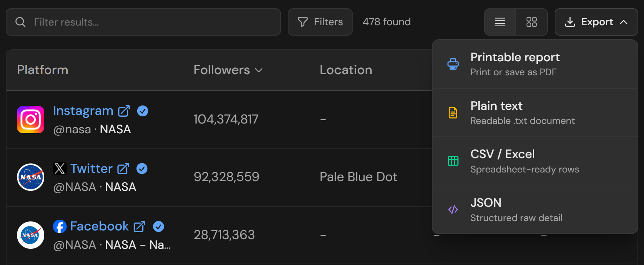644x265 pixels.
Task: Click the green CSV table icon
Action: 453,161
